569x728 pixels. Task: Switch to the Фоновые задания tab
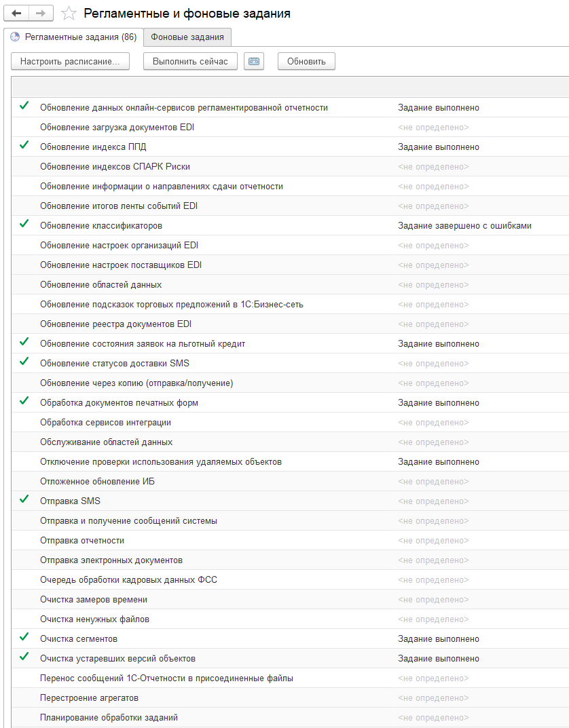187,37
